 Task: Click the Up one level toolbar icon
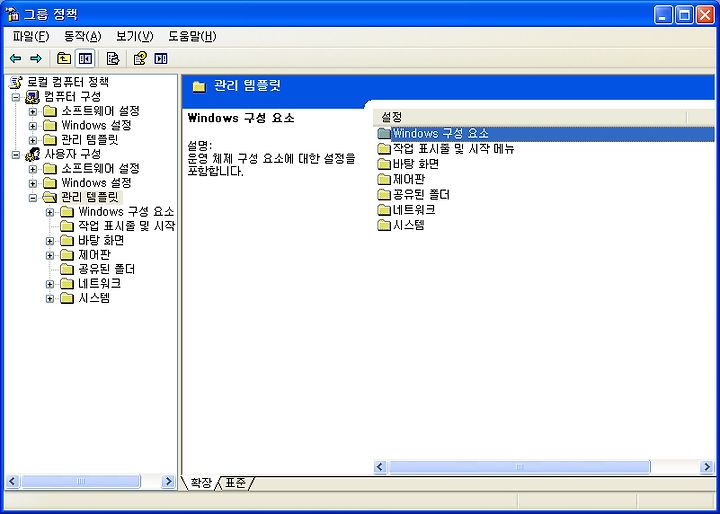pos(64,58)
